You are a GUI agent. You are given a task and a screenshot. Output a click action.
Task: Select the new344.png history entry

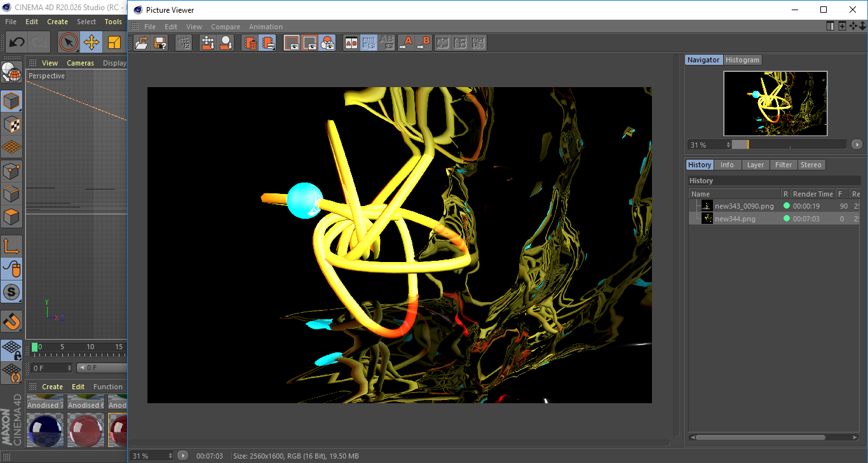click(735, 219)
